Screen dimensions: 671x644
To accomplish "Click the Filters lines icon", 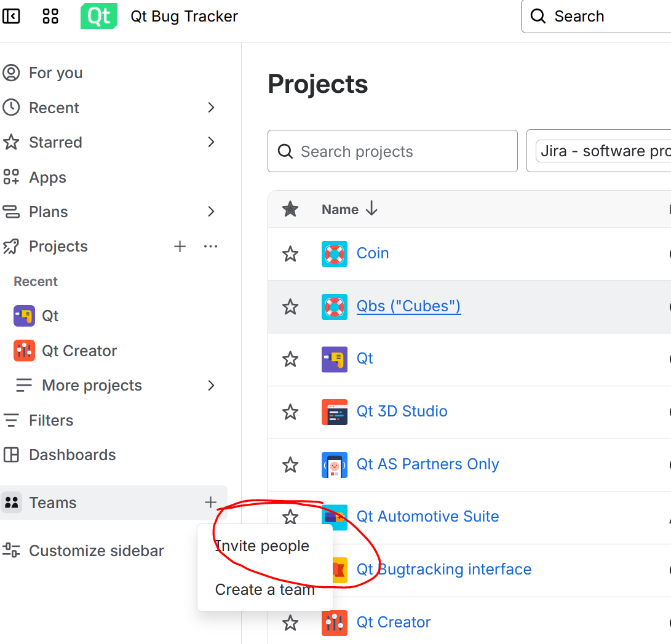I will point(11,420).
